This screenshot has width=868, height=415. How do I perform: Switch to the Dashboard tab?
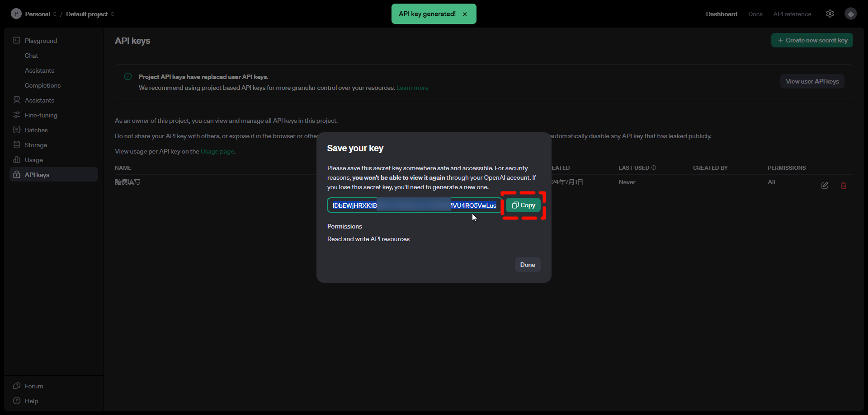coord(721,14)
